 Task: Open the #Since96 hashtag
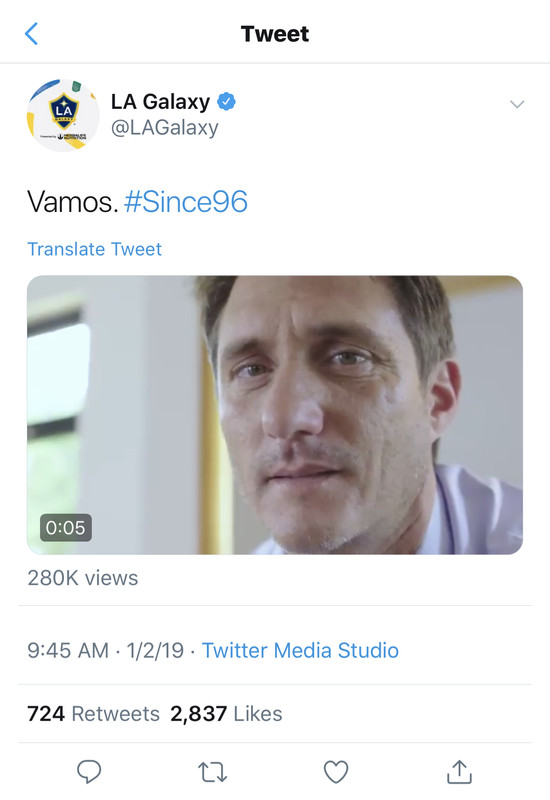(186, 202)
